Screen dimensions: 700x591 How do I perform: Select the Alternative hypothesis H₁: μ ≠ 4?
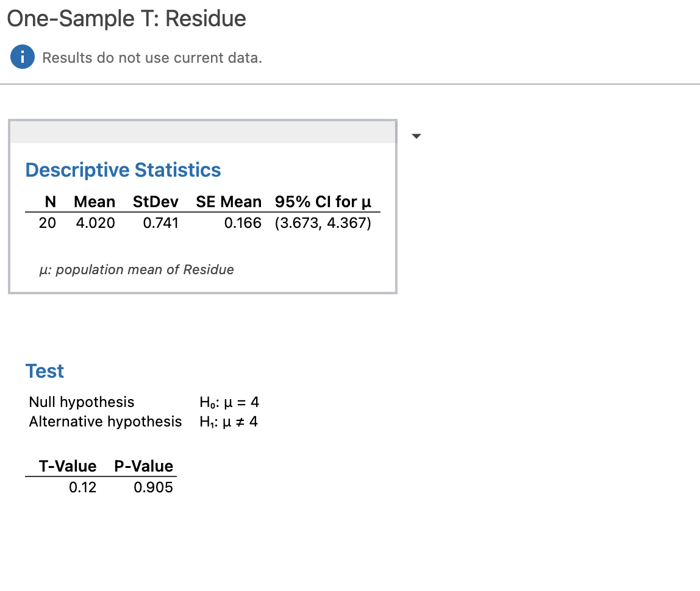pos(229,422)
